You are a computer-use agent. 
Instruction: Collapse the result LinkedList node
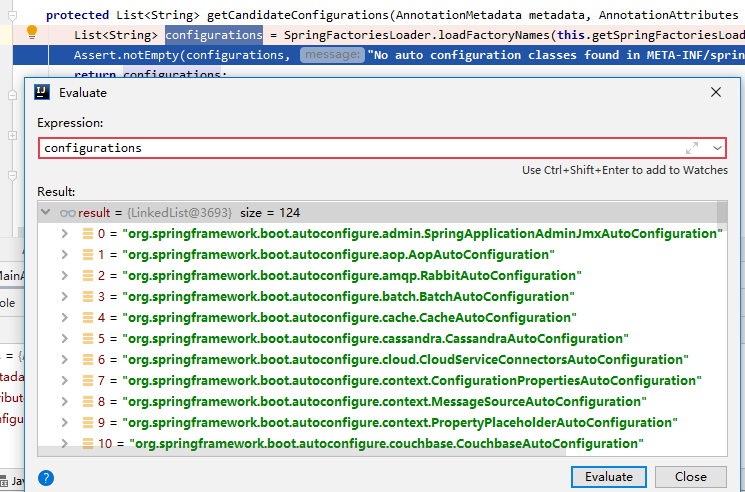(x=46, y=212)
